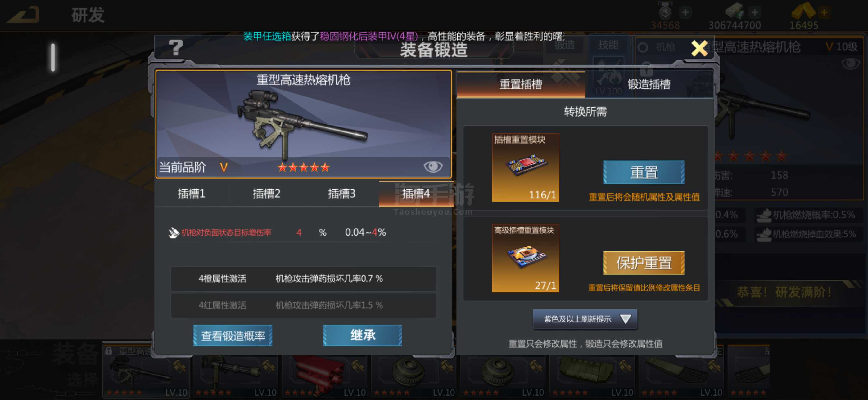868x400 pixels.
Task: Expand the 紫色及以上刷新提示 dropdown
Action: 585,319
